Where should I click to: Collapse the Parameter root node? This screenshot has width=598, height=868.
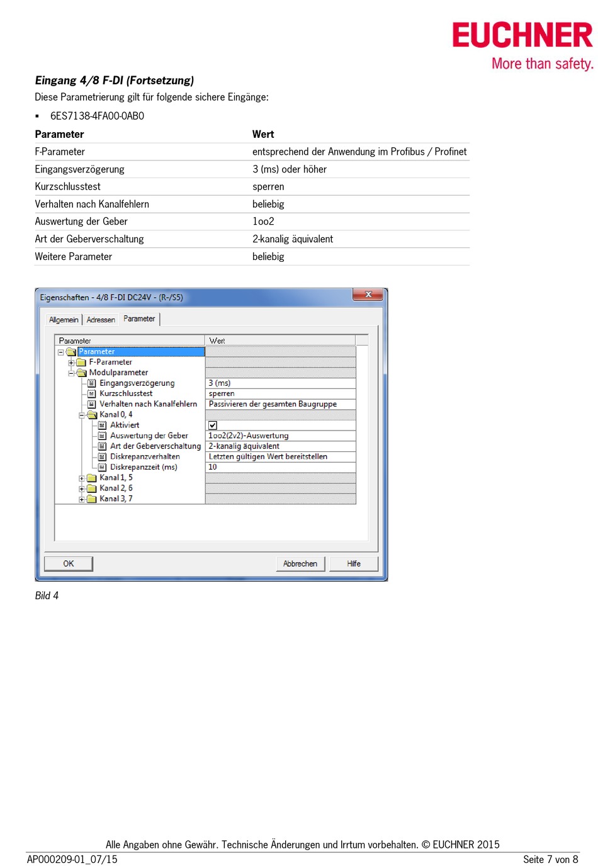tap(61, 352)
